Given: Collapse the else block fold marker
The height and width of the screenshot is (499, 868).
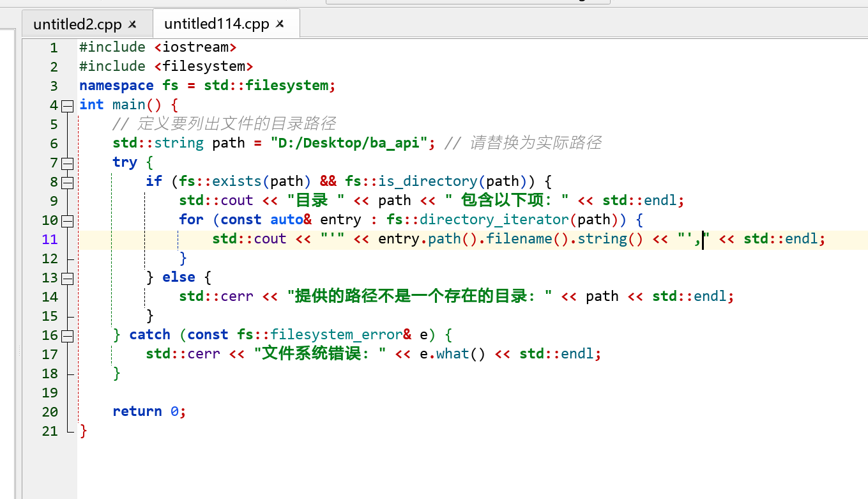Looking at the screenshot, I should coord(68,277).
